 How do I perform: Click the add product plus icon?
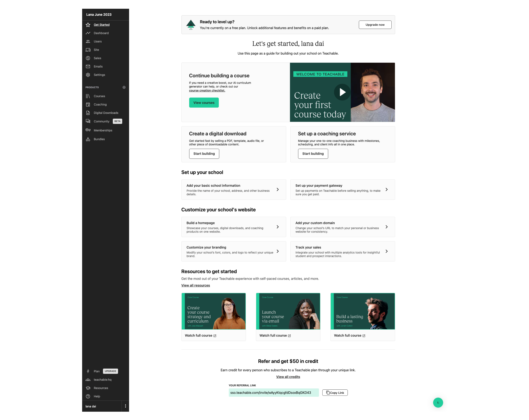pos(124,87)
